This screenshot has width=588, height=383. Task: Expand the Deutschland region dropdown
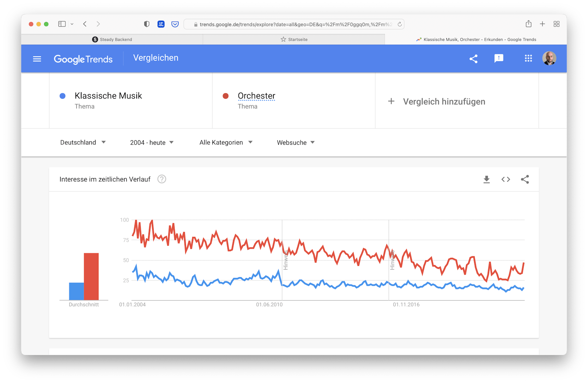83,142
